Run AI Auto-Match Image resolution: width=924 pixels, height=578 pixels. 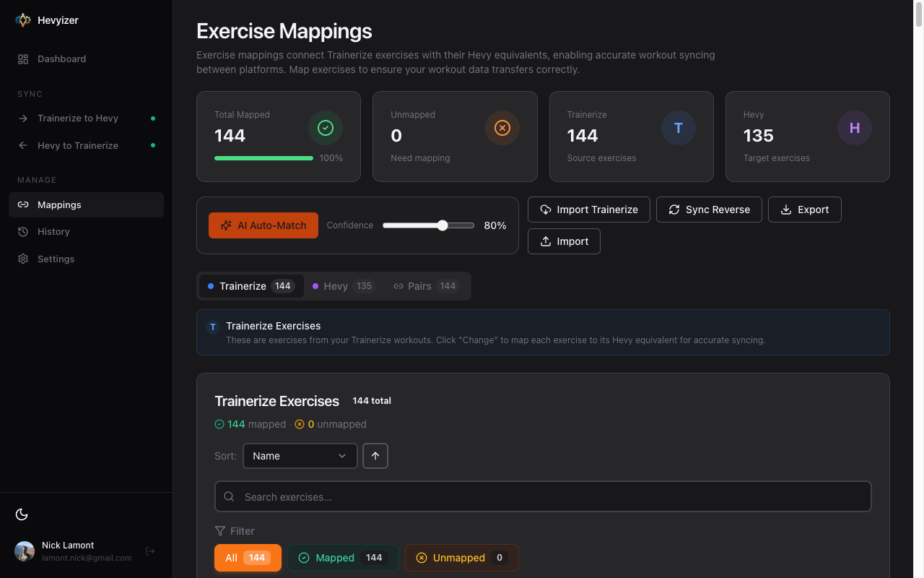(263, 225)
